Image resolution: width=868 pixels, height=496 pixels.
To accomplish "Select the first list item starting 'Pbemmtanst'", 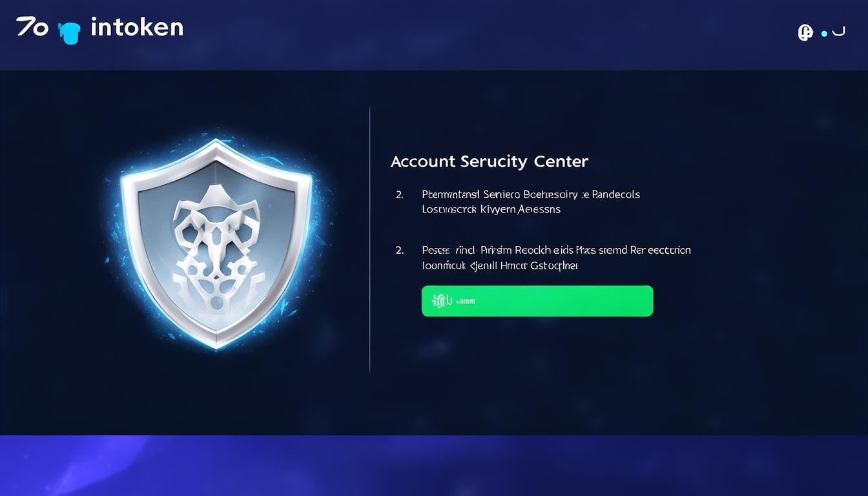I will [x=531, y=201].
